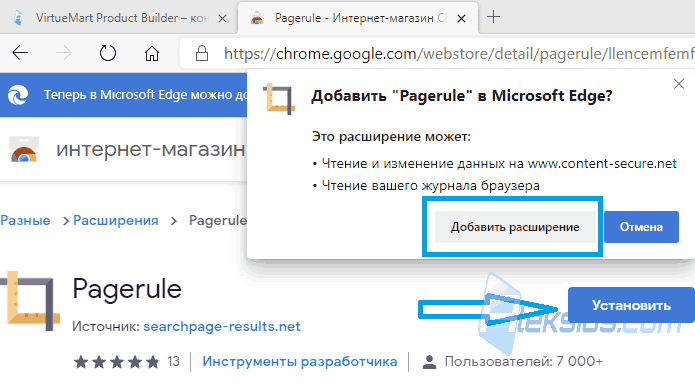
Task: Click the Теперь в Microsoft Edge banner text
Action: click(145, 95)
